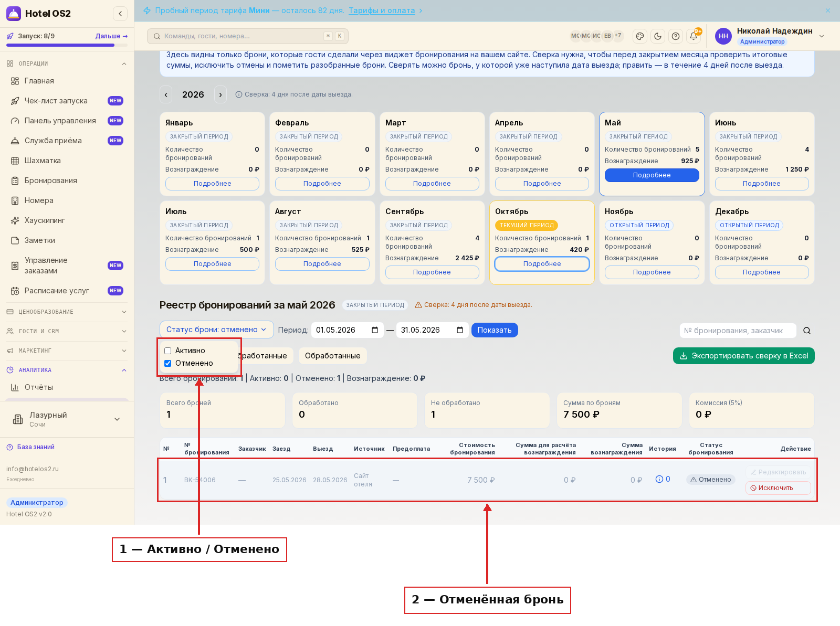This screenshot has width=840, height=626.
Task: Focus the Команды, гости, номера search field
Action: pos(248,36)
